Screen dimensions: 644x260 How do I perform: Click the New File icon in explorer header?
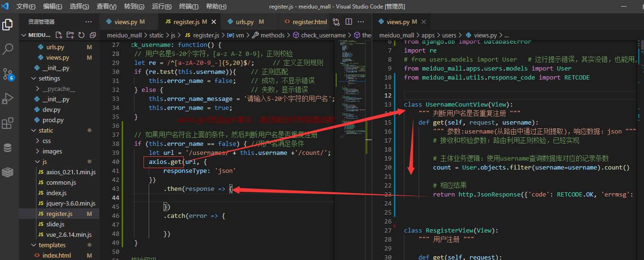point(59,35)
